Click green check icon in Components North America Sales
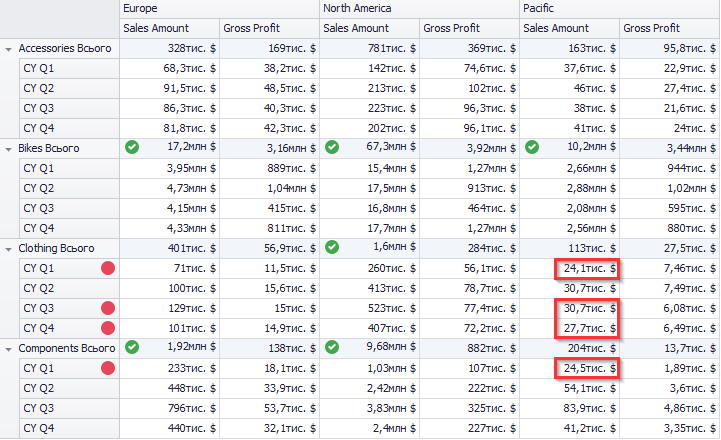The height and width of the screenshot is (440, 721). 332,347
